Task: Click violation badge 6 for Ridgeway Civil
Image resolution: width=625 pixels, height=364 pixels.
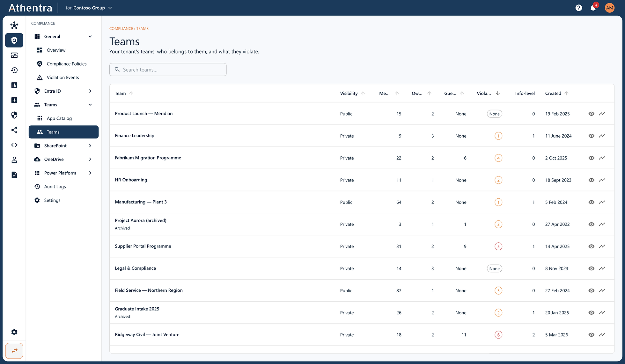Action: 498,335
